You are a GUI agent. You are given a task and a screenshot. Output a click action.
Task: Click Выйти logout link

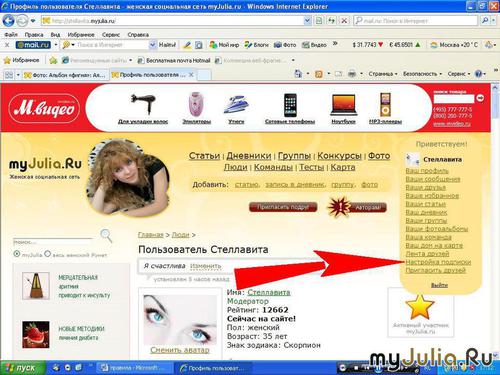(x=439, y=285)
